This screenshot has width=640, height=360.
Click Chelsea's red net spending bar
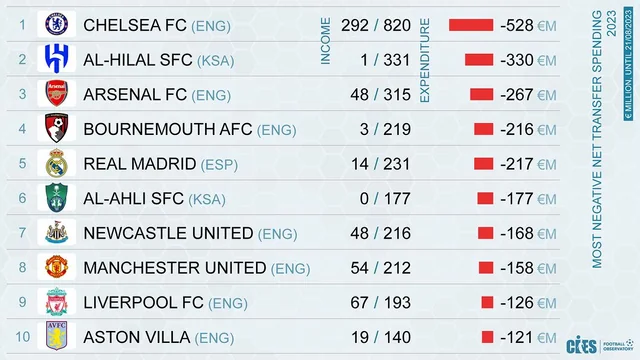(471, 25)
